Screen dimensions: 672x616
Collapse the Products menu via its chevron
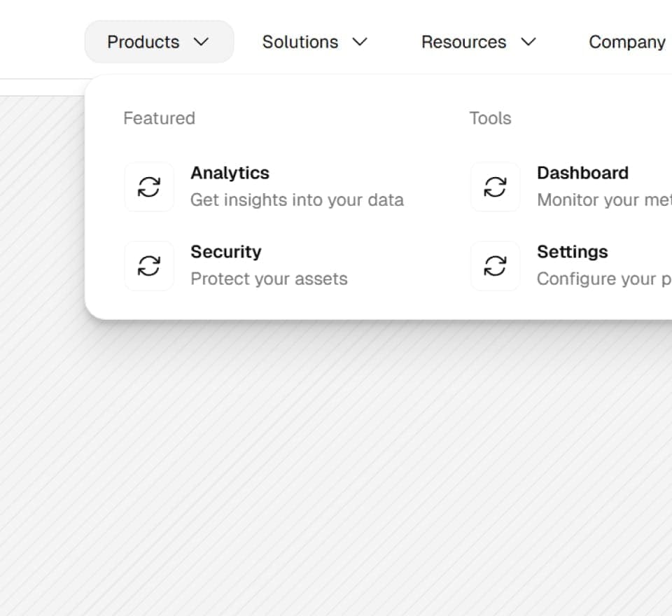coord(201,42)
